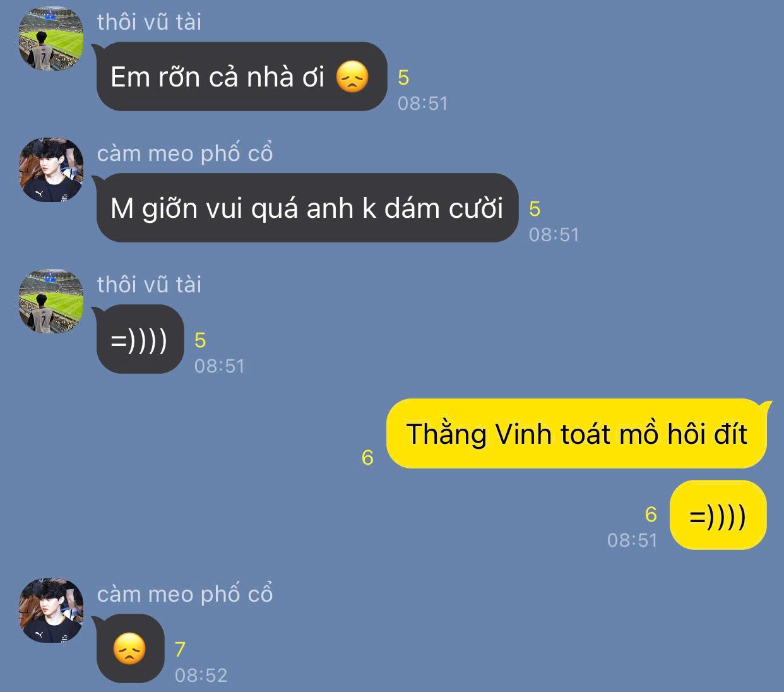Select the yellow 'Thằng Vinh toát mồ hôi' bubble
Image resolution: width=784 pixels, height=692 pixels.
578,434
